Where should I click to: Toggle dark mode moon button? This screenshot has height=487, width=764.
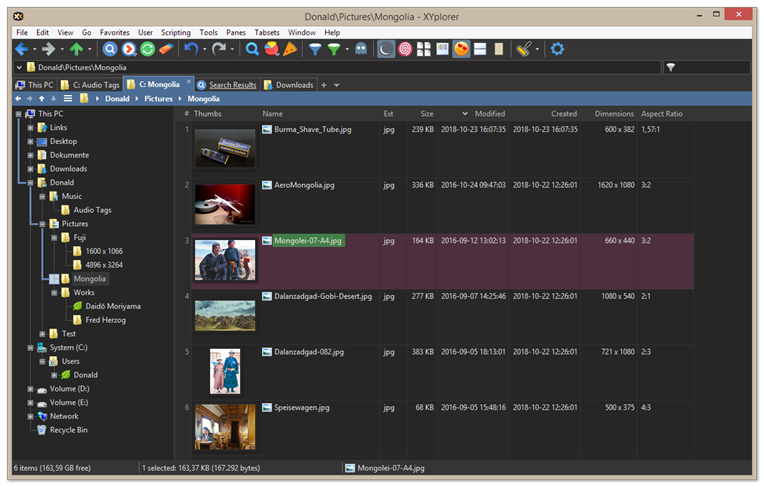pyautogui.click(x=386, y=49)
